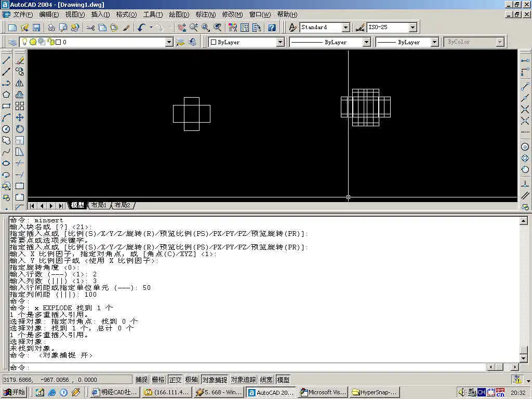
Task: Select the Circle draw tool
Action: 6,129
